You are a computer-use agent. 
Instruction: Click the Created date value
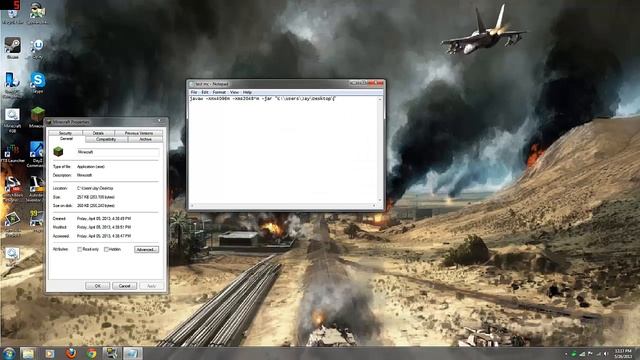(x=104, y=219)
